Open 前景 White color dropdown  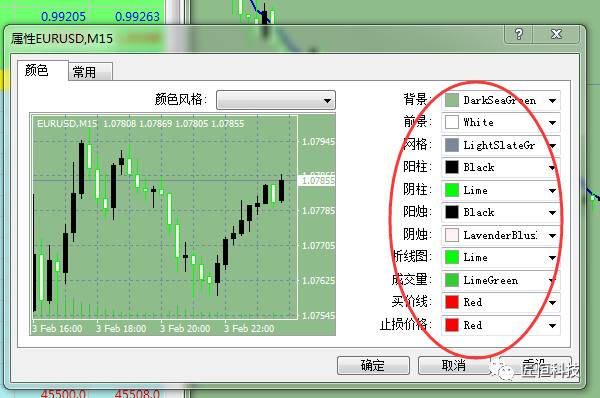point(501,123)
